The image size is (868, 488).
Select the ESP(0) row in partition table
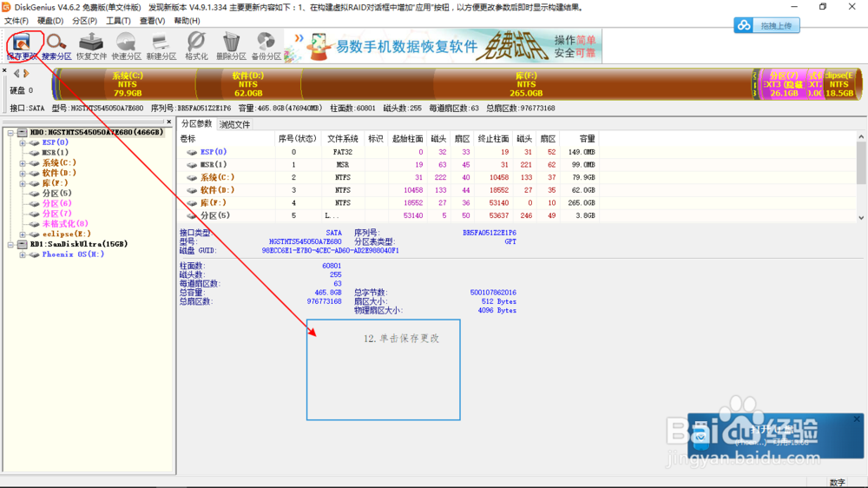click(387, 152)
